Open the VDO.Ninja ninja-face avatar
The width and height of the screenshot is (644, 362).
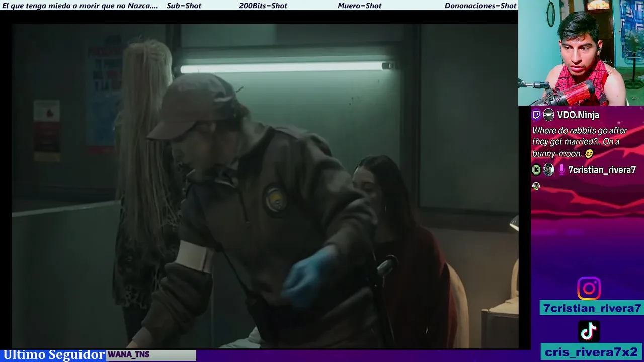pos(548,115)
